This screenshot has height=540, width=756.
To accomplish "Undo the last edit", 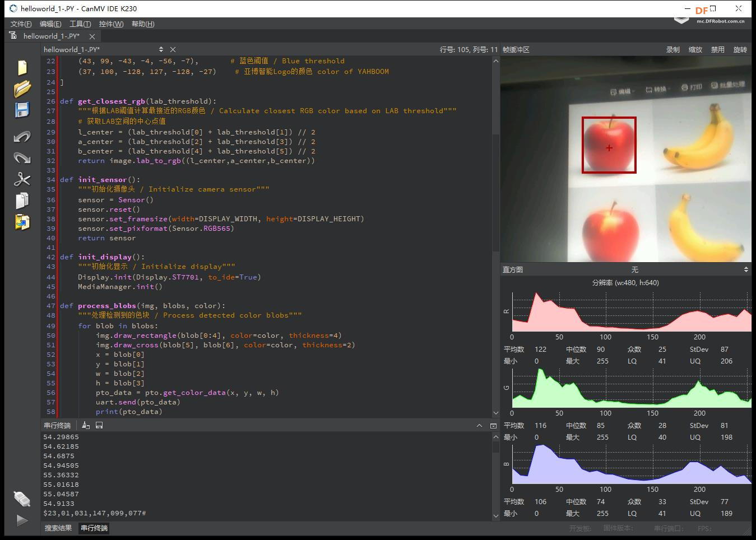I will point(22,136).
